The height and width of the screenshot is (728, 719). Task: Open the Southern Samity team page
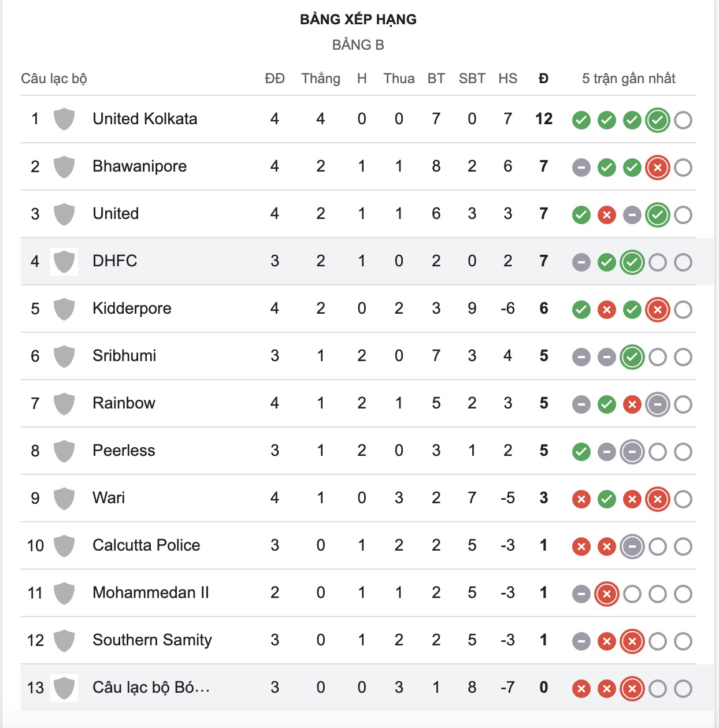pyautogui.click(x=152, y=640)
